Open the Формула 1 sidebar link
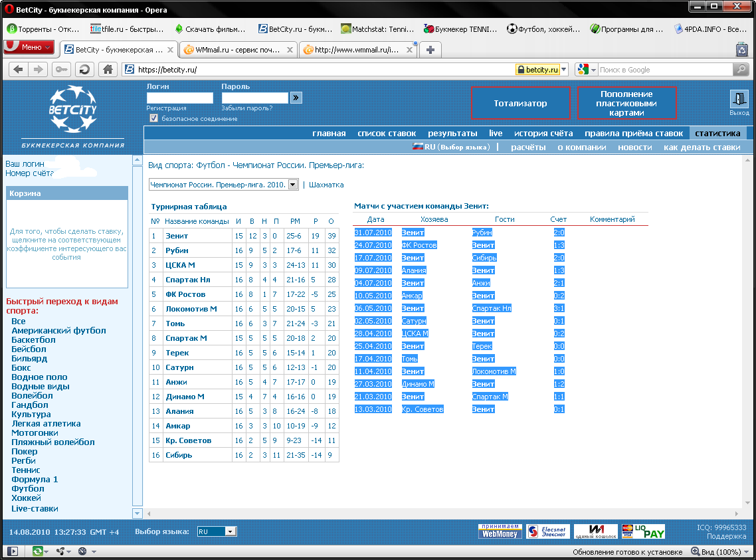756x560 pixels. 35,479
